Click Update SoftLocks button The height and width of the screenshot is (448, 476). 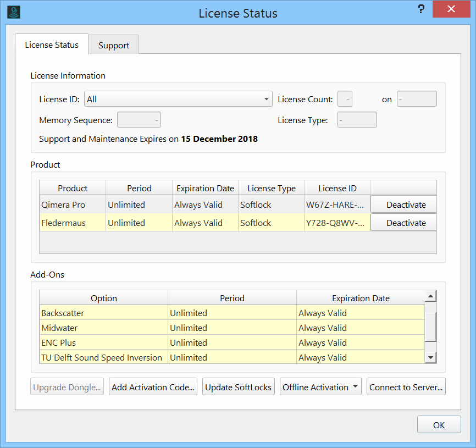(x=238, y=387)
